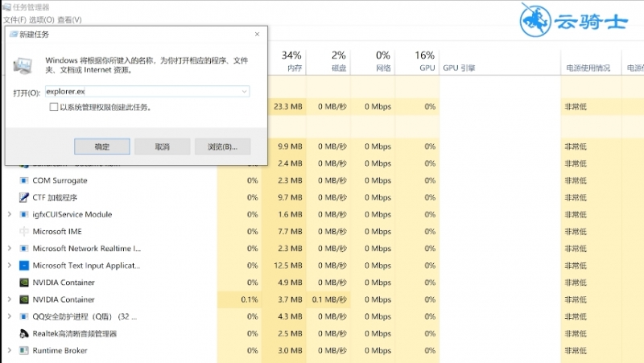Sort by the 内存 34% column header

click(x=284, y=62)
